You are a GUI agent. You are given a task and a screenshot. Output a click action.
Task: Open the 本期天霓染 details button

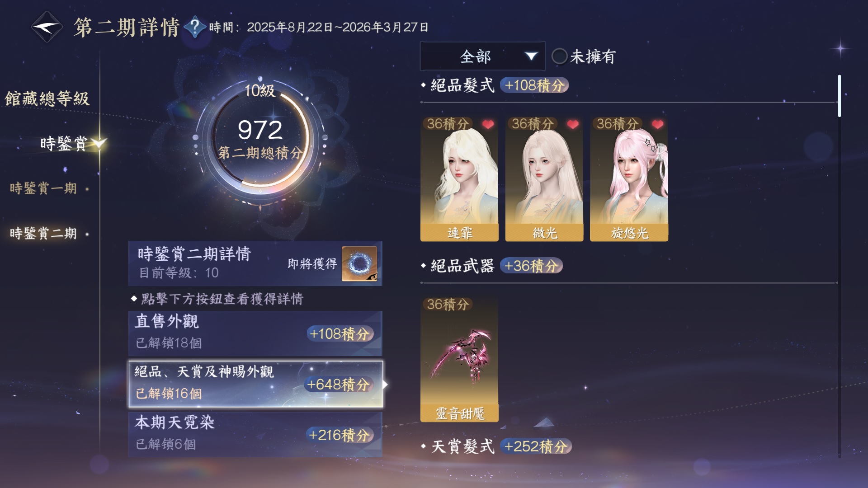[255, 434]
